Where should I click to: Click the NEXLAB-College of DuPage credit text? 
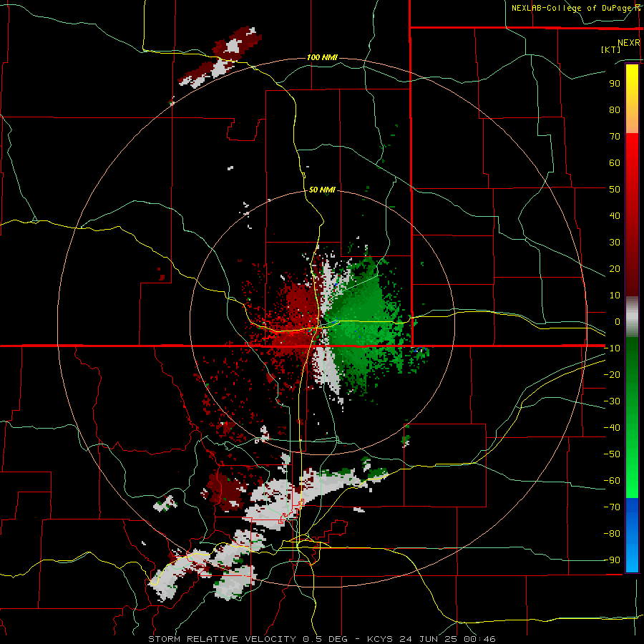[576, 8]
